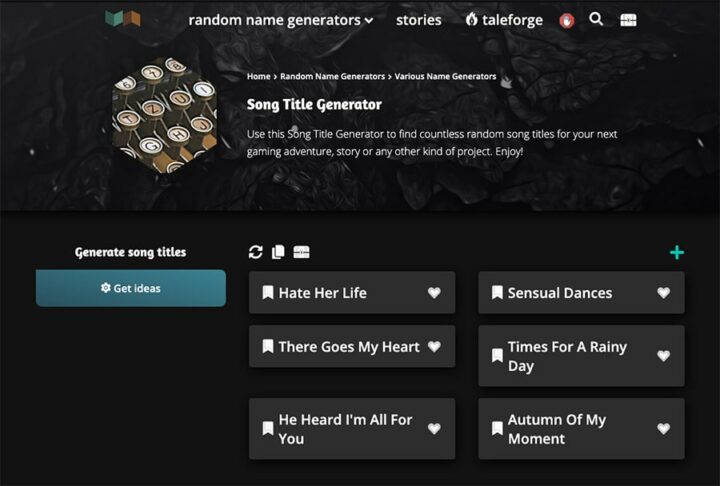Click the chest icon above results

click(301, 252)
